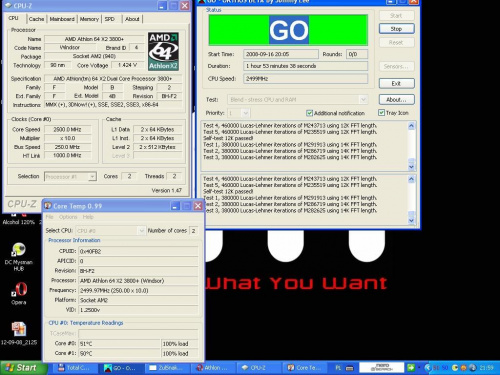Screen dimensions: 500x375
Task: Open the Opera desktop shortcut
Action: 19,293
